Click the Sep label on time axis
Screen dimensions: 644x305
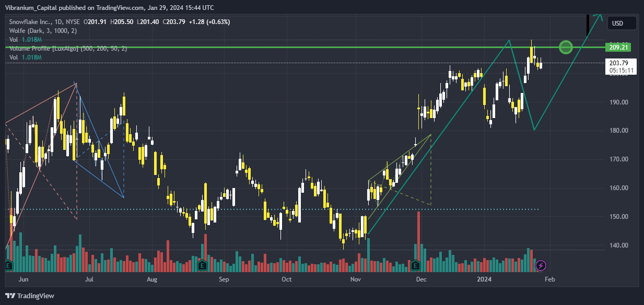click(224, 279)
